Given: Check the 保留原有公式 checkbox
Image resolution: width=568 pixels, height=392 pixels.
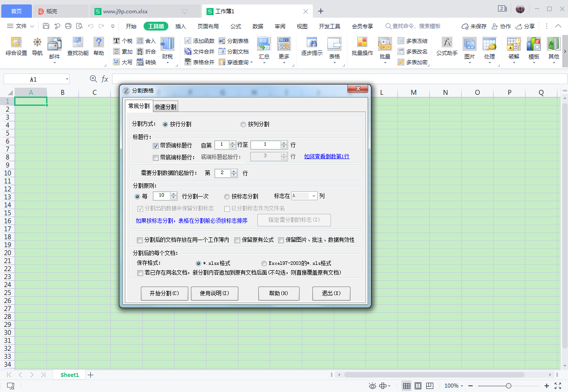Looking at the screenshot, I should click(237, 240).
